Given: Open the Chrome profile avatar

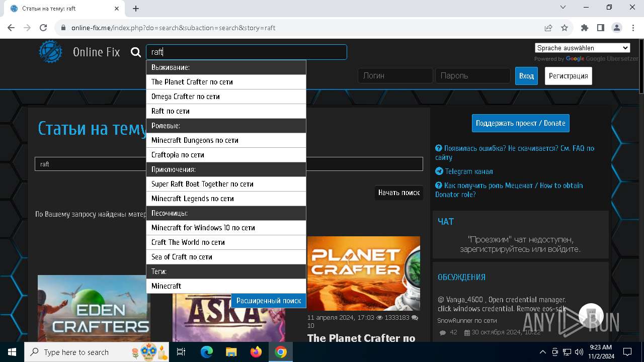Looking at the screenshot, I should pyautogui.click(x=617, y=28).
